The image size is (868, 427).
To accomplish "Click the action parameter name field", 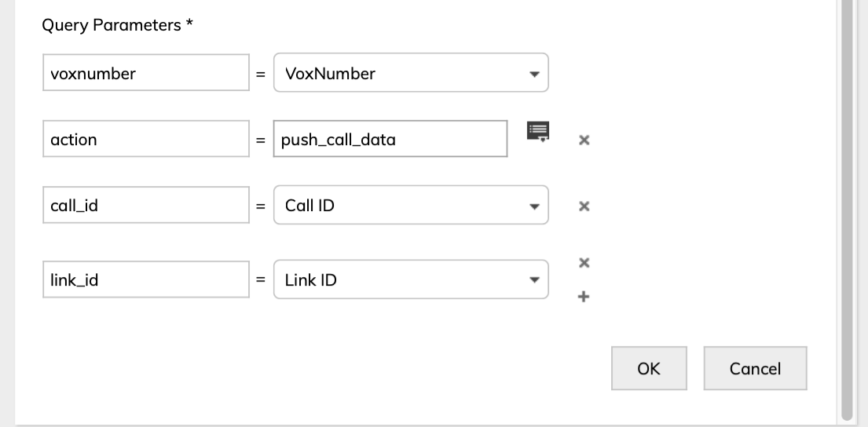I will 145,140.
